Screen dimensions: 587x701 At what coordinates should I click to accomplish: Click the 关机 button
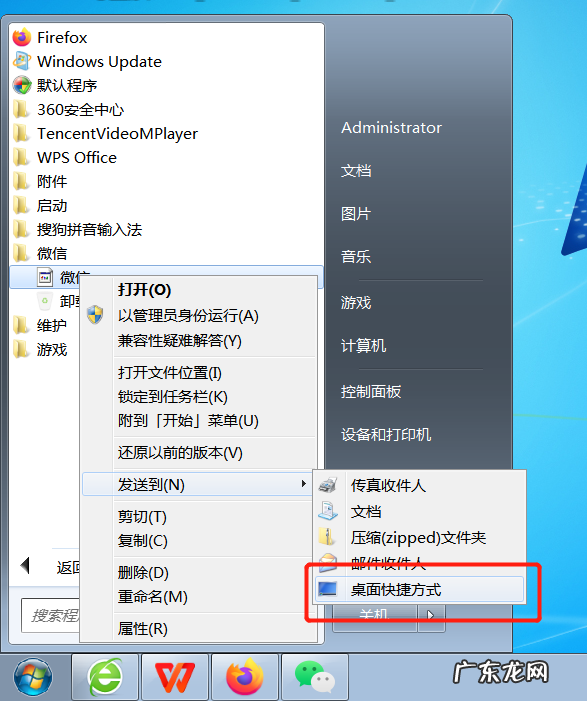click(375, 616)
